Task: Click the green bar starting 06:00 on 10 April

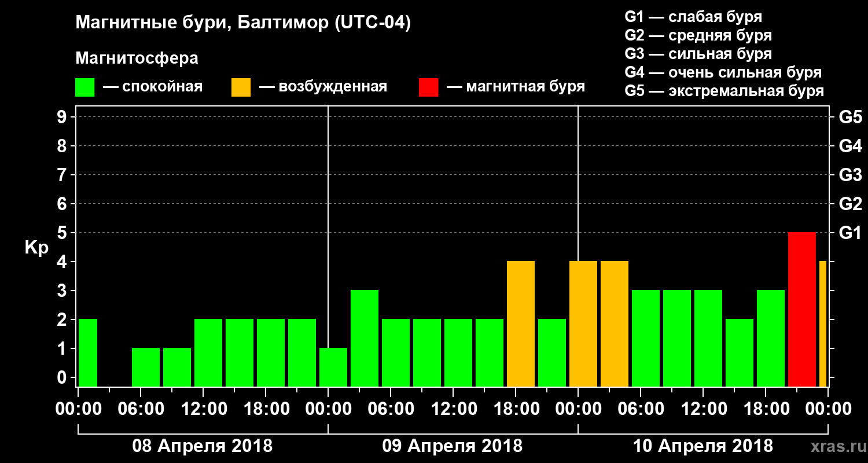Action: (646, 339)
